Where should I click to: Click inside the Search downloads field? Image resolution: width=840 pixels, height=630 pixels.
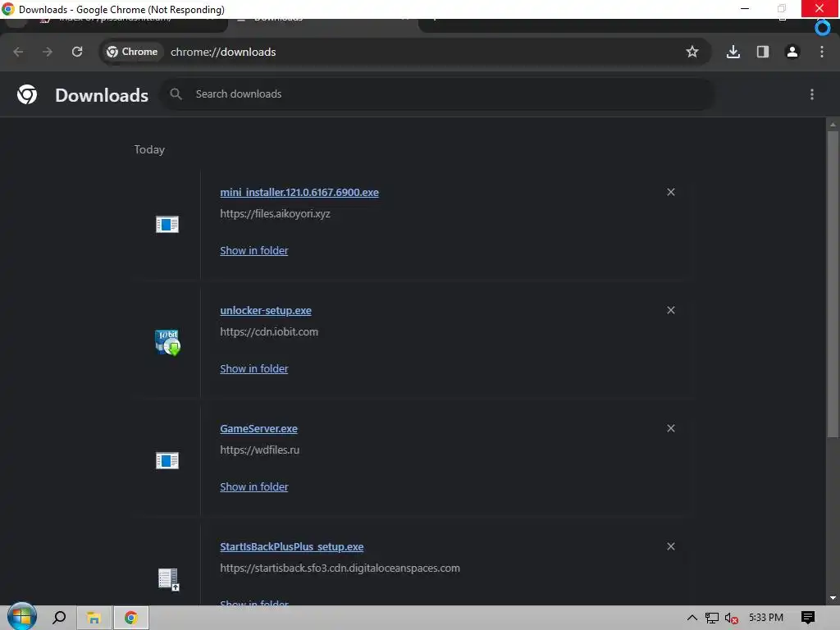(437, 94)
